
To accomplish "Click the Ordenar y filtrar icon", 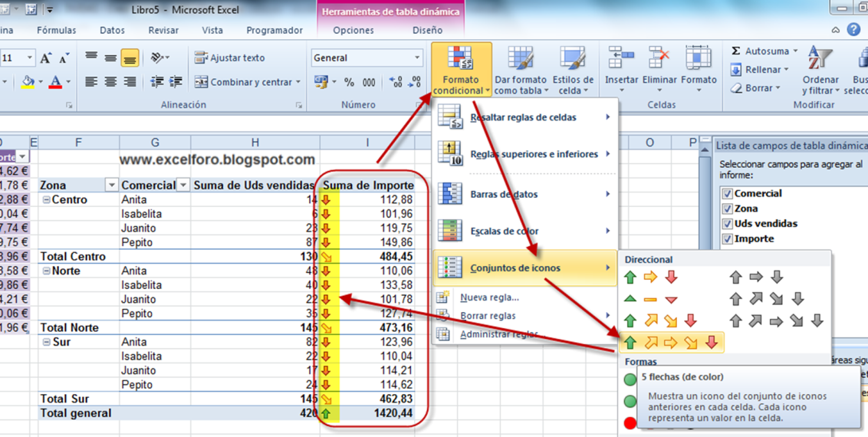I will pos(820,58).
